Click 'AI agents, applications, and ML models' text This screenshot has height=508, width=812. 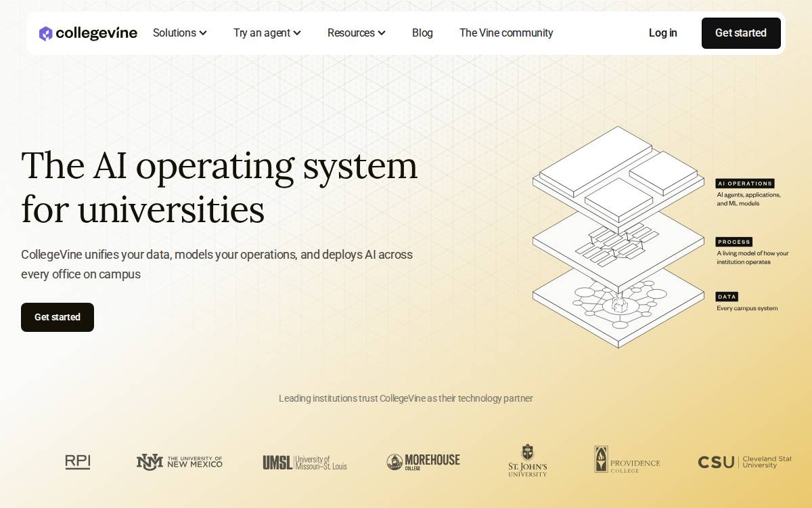tap(749, 199)
